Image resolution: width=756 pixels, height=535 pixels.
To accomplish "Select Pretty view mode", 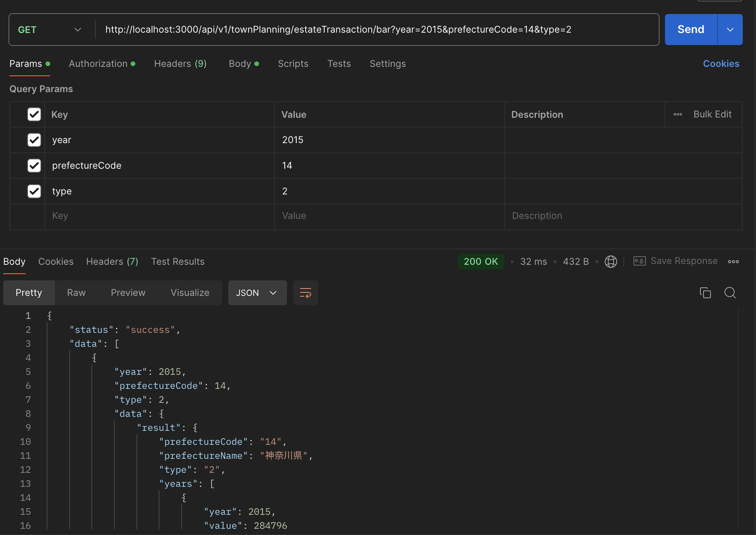I will click(x=29, y=293).
